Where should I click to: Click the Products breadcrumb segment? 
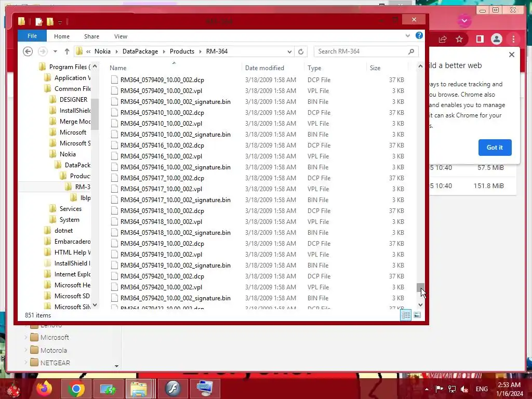tap(182, 51)
